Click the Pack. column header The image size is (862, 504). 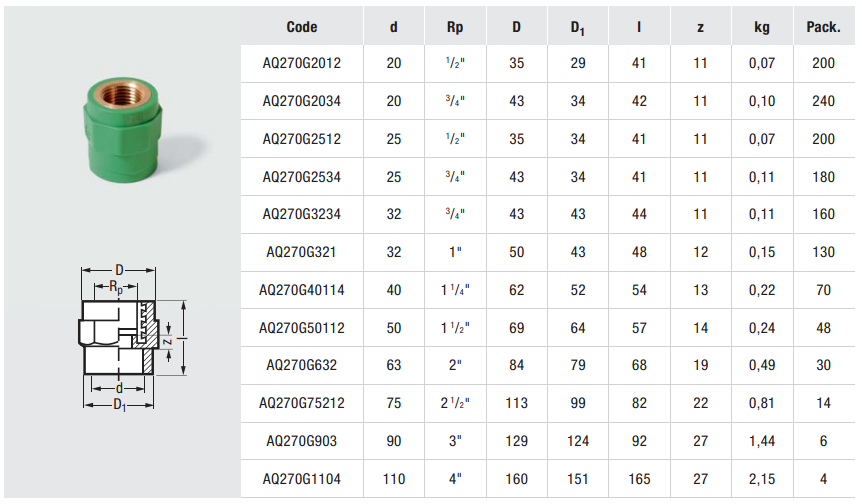tap(823, 27)
